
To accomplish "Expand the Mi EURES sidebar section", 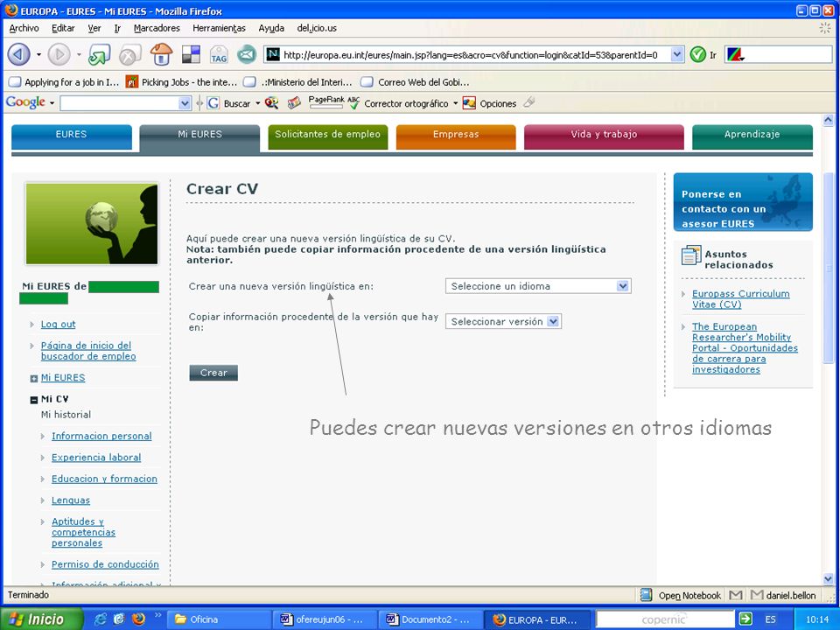I will pyautogui.click(x=34, y=379).
